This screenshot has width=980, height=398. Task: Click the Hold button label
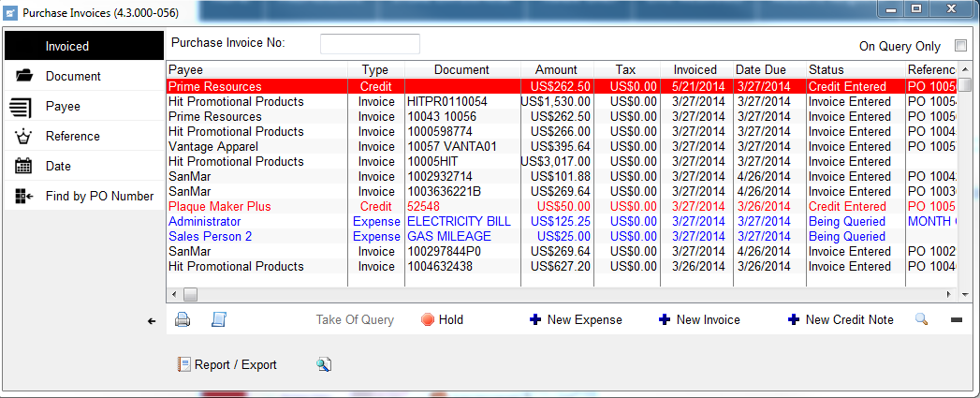tap(450, 319)
